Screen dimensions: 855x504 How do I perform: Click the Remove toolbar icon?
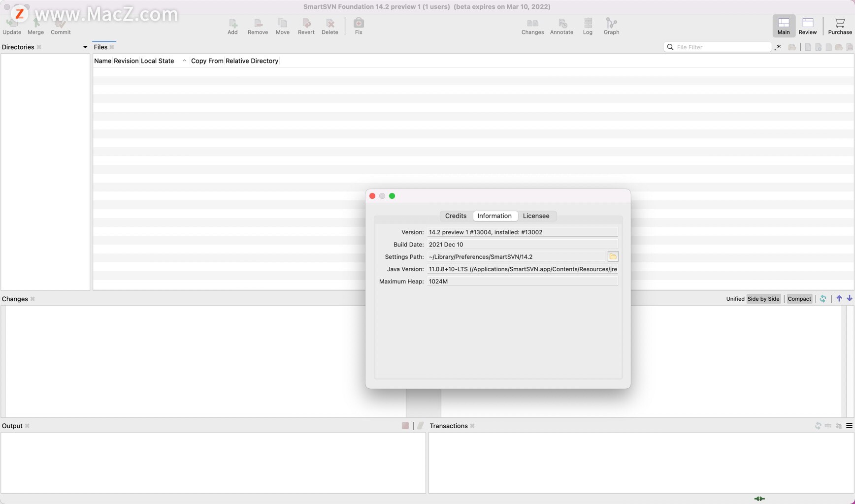(258, 26)
